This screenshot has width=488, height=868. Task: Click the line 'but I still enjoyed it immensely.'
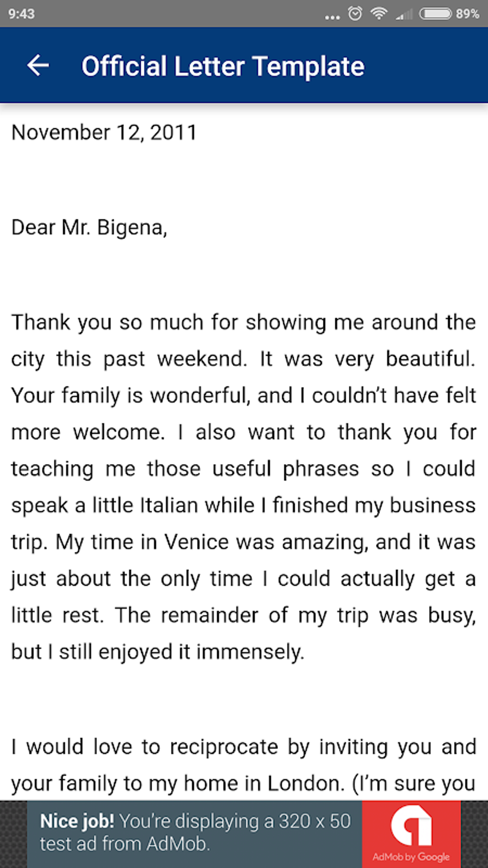[158, 652]
